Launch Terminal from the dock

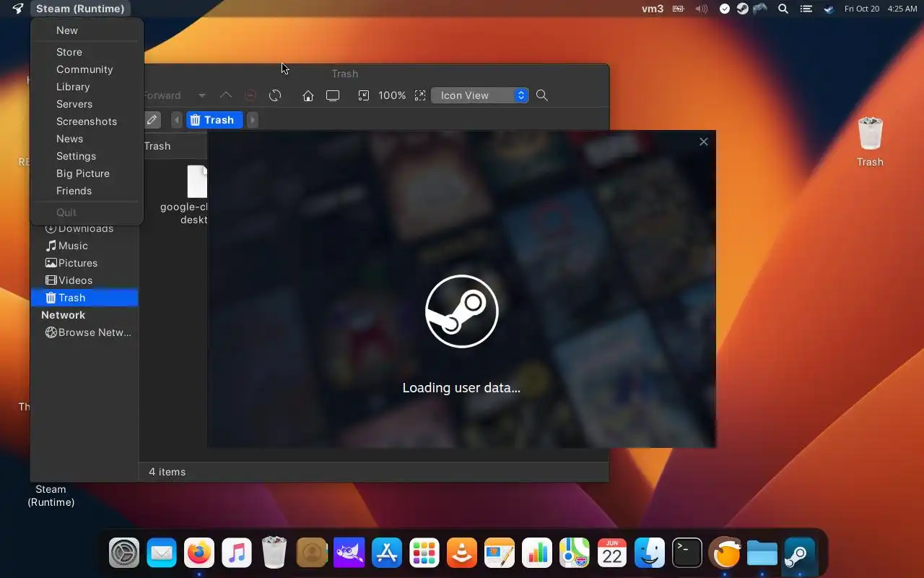click(x=687, y=554)
